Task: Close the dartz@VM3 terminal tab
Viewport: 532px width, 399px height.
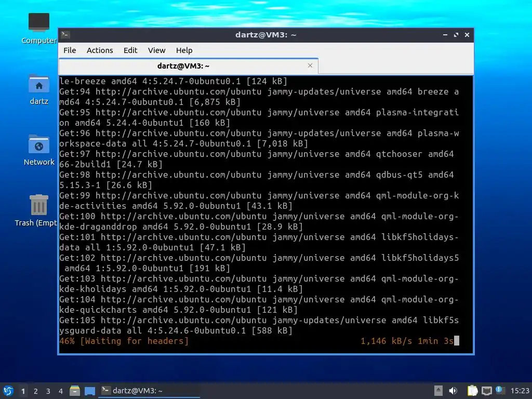Action: (x=310, y=65)
